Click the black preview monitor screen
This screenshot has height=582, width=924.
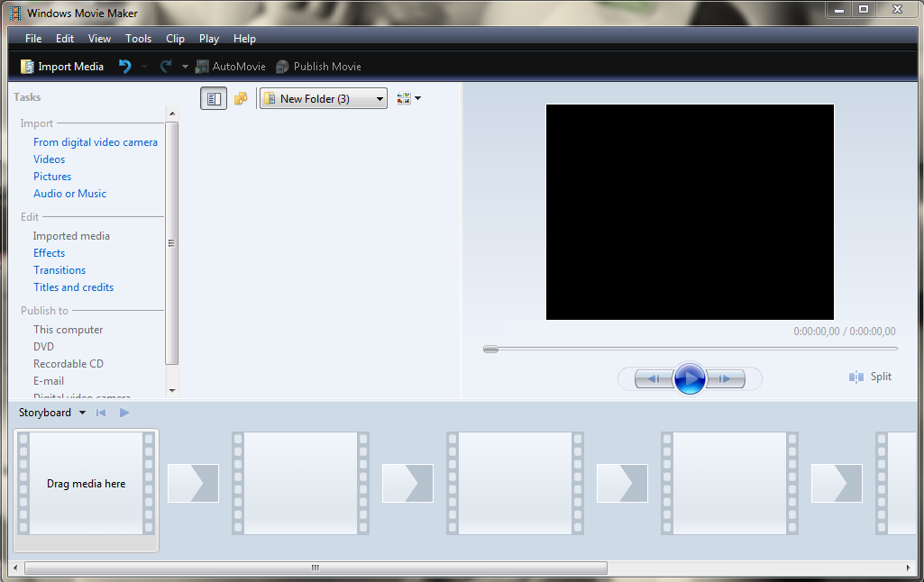[x=690, y=212]
